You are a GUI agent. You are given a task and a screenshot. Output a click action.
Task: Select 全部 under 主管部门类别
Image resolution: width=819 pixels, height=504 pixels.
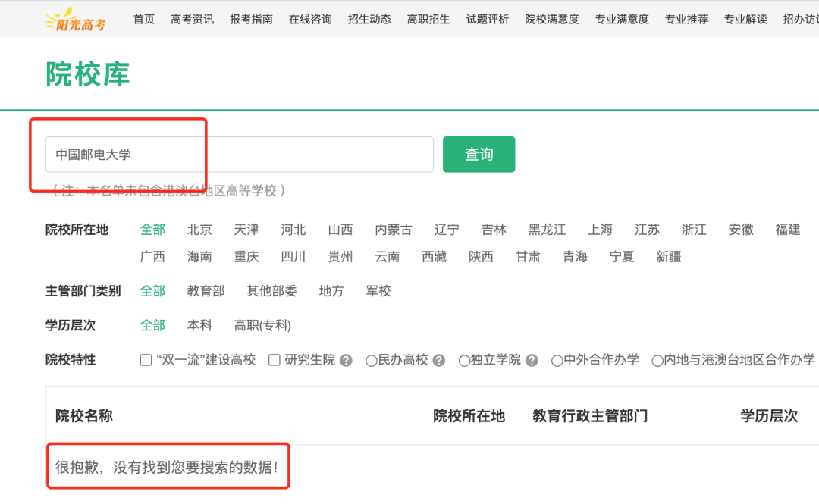(152, 291)
